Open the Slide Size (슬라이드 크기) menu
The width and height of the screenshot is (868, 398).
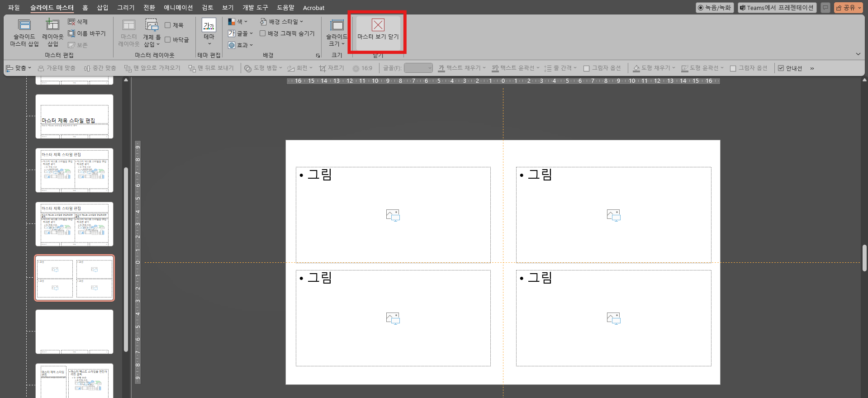(x=337, y=33)
